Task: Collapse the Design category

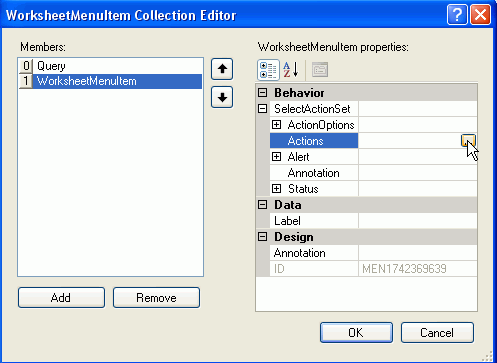Action: pyautogui.click(x=263, y=236)
